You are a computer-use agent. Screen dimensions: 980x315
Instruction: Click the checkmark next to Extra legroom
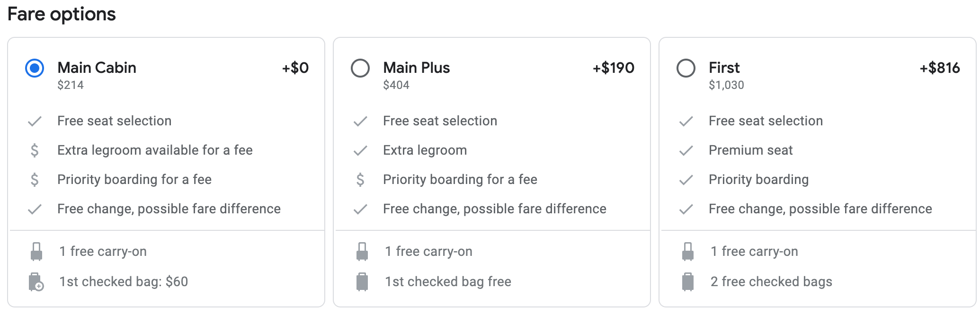[360, 151]
